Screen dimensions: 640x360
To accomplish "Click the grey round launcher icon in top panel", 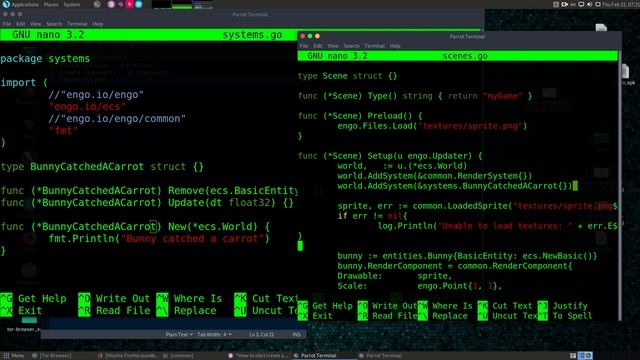I will coord(97,4).
